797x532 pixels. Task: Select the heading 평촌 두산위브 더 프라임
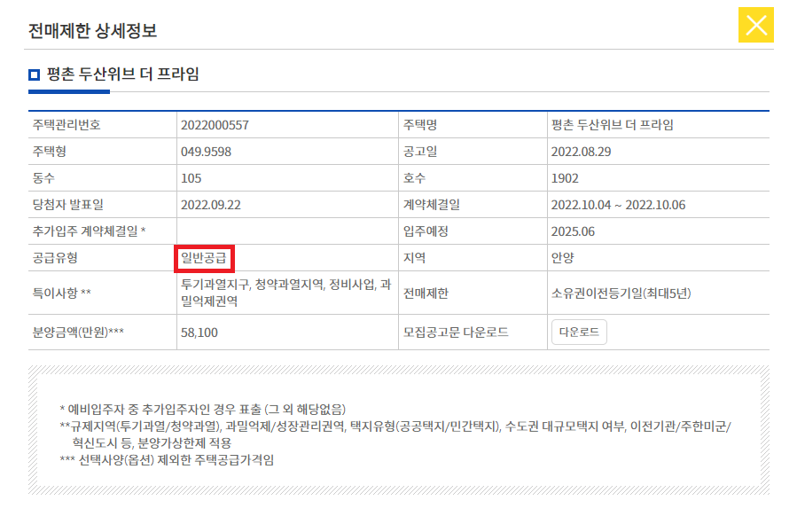click(122, 74)
